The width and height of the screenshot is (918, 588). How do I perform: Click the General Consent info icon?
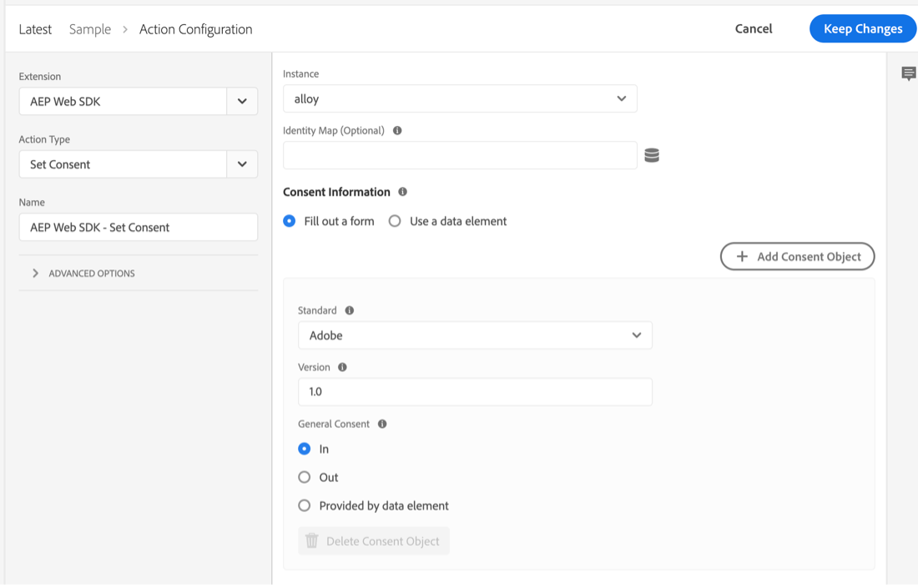(x=382, y=424)
